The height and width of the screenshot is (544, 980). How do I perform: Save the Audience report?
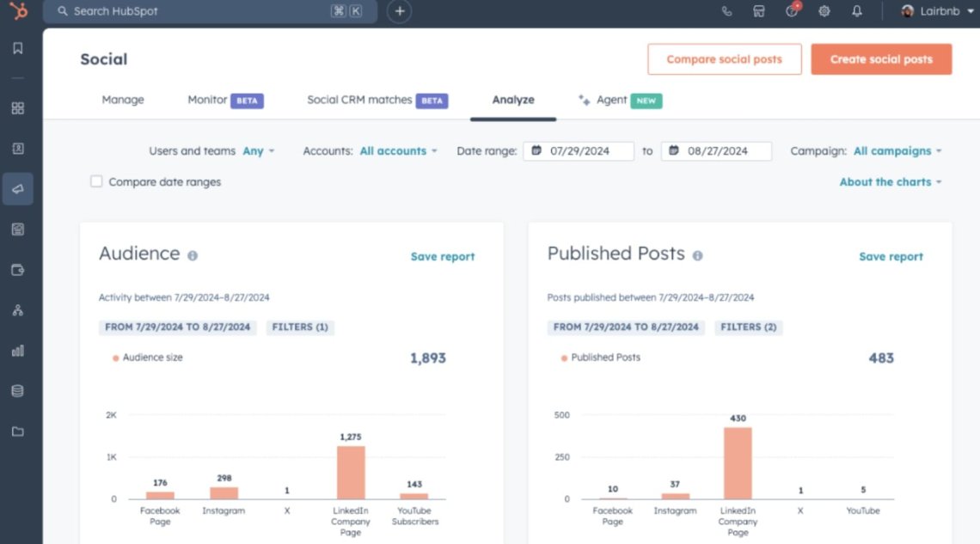tap(443, 256)
